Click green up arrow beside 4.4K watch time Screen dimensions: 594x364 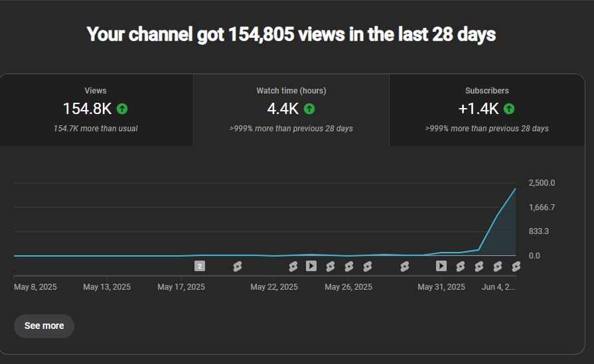(309, 109)
